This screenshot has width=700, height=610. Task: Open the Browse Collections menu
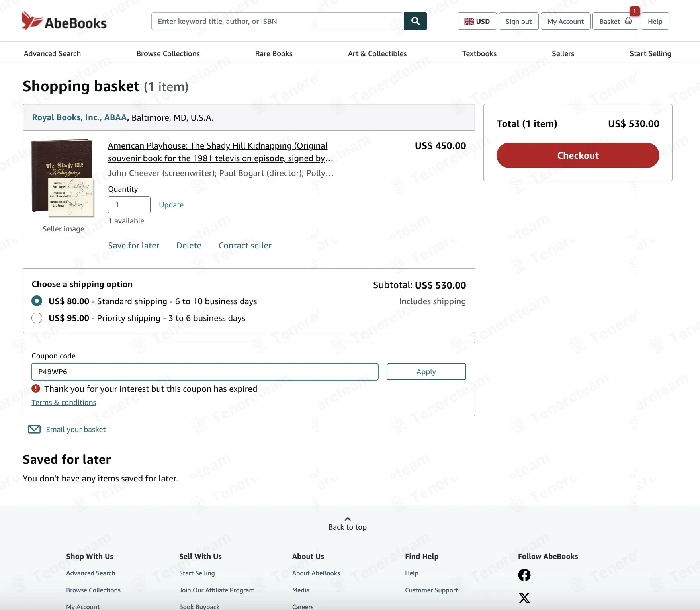click(168, 53)
